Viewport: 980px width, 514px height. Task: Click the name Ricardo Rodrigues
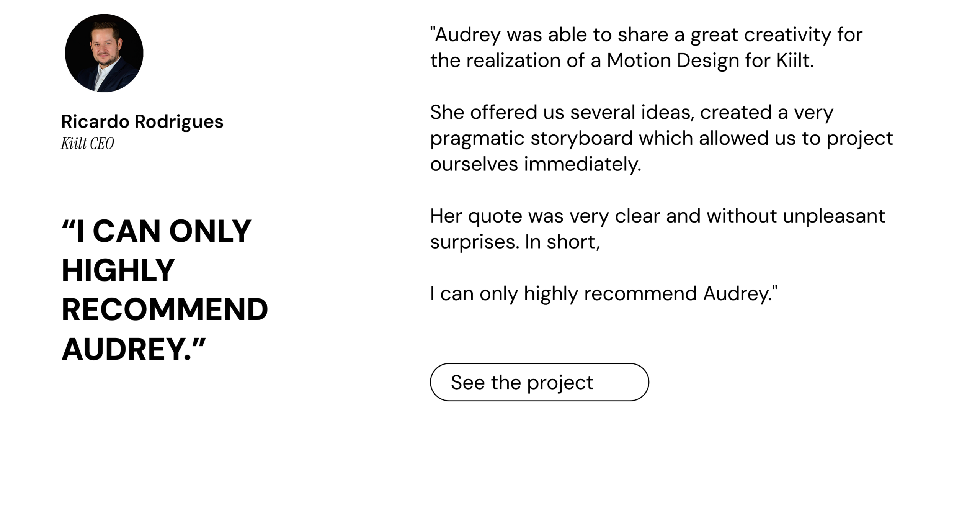click(x=142, y=122)
